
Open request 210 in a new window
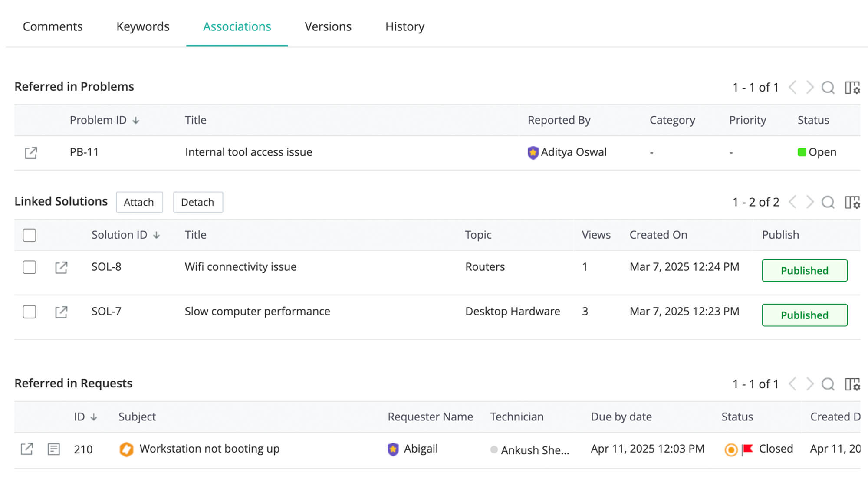point(26,449)
